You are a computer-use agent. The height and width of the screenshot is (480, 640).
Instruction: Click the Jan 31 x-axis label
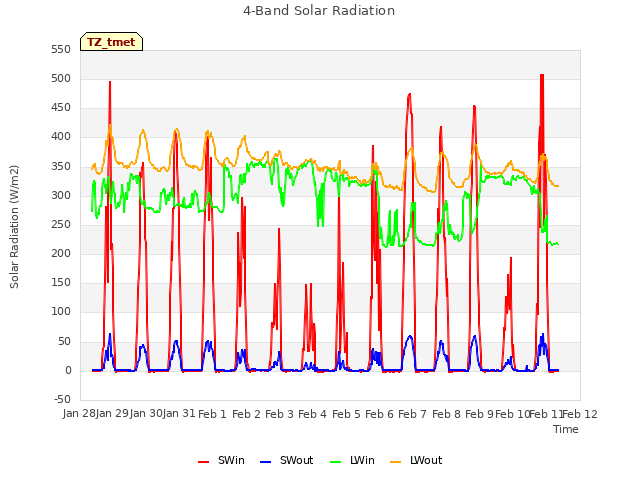179,414
